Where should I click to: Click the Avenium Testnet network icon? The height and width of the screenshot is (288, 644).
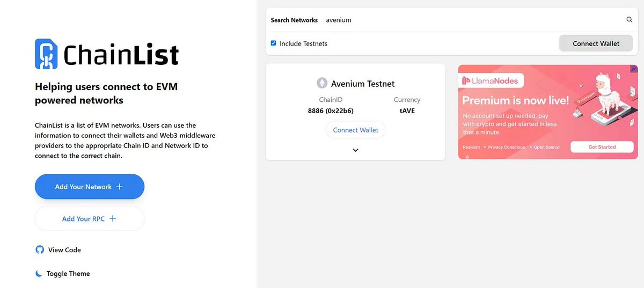322,83
